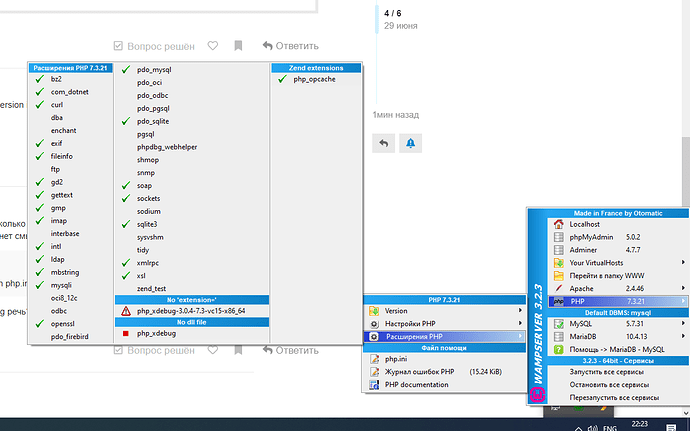The image size is (690, 431).
Task: Expand the Расширения PHP submenu arrow
Action: click(520, 336)
